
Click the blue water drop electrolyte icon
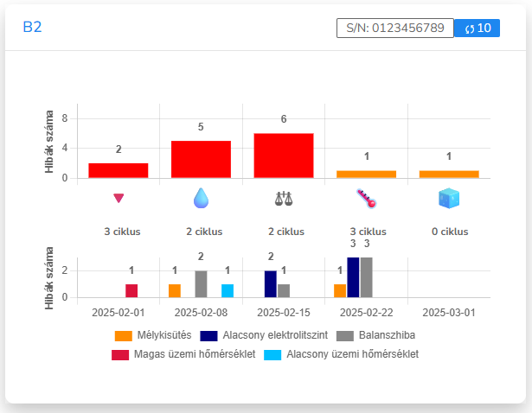click(201, 198)
